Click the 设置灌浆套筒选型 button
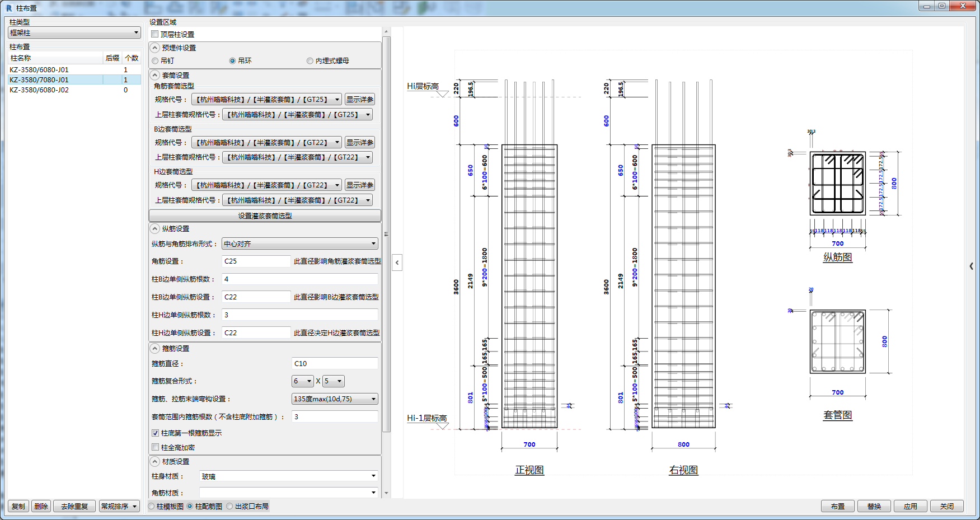980x520 pixels. pyautogui.click(x=265, y=216)
